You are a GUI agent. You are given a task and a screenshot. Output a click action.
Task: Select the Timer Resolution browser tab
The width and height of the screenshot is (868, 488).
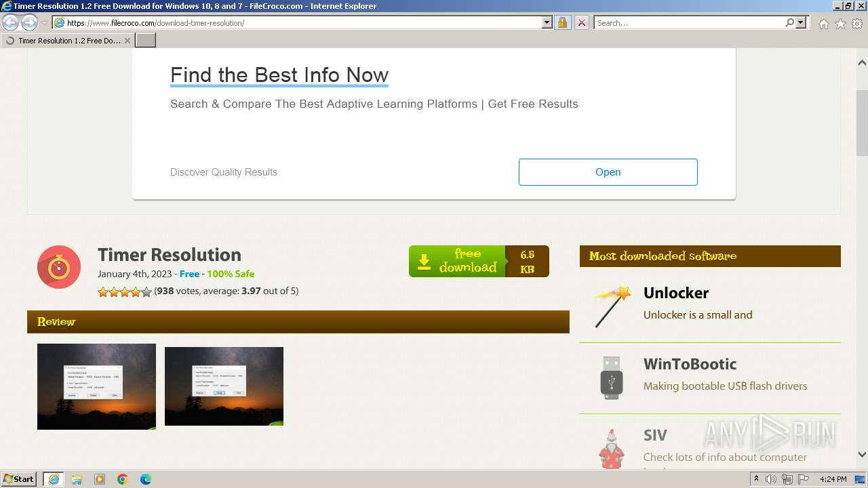point(66,41)
